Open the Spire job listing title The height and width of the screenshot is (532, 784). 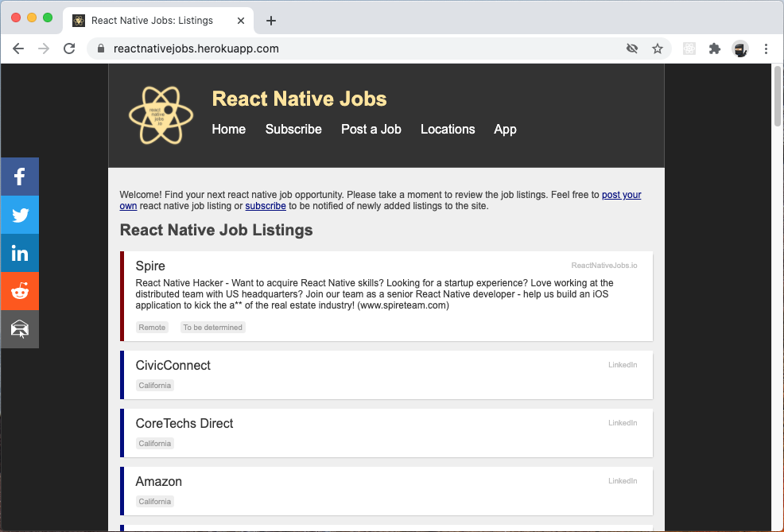click(x=150, y=266)
